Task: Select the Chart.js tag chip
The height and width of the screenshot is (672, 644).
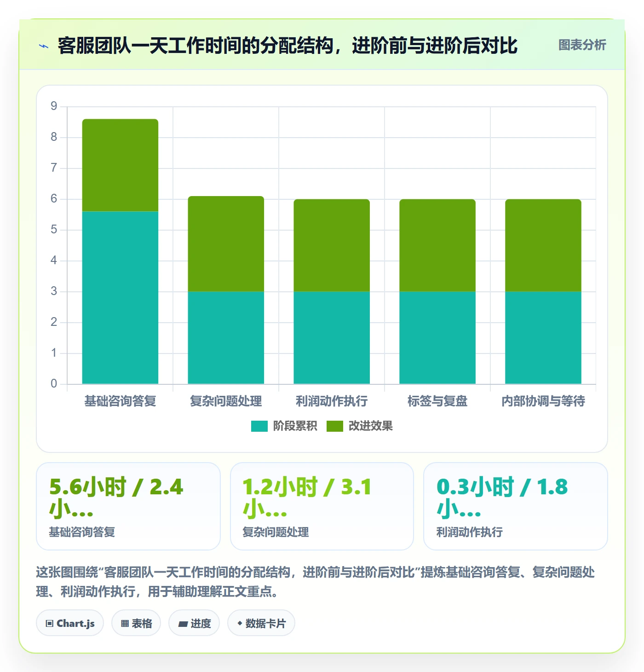Action: [x=70, y=623]
